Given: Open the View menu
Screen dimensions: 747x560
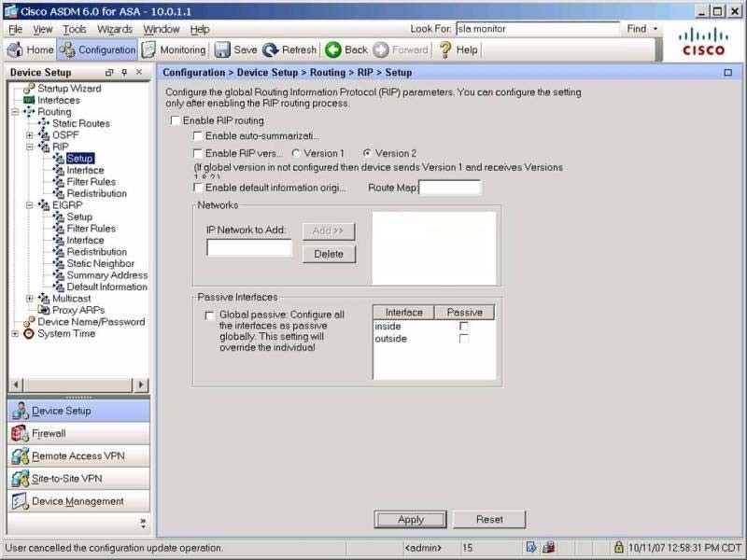Looking at the screenshot, I should tap(42, 29).
